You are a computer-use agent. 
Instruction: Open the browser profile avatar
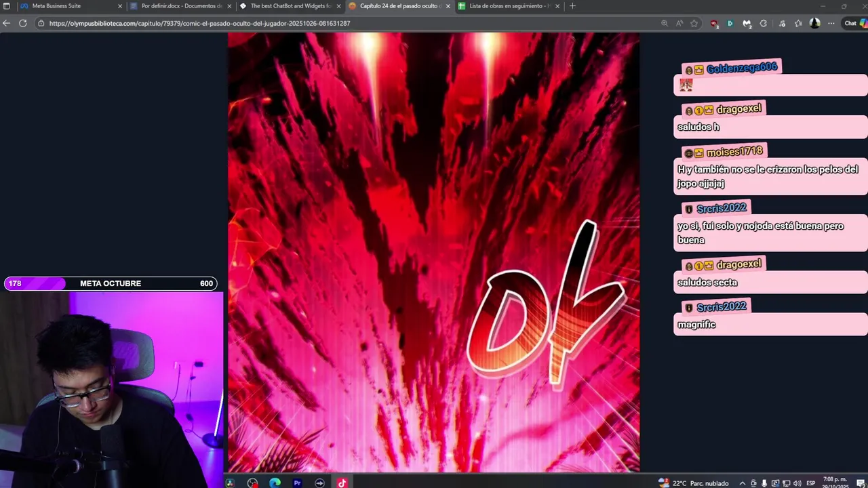point(815,23)
